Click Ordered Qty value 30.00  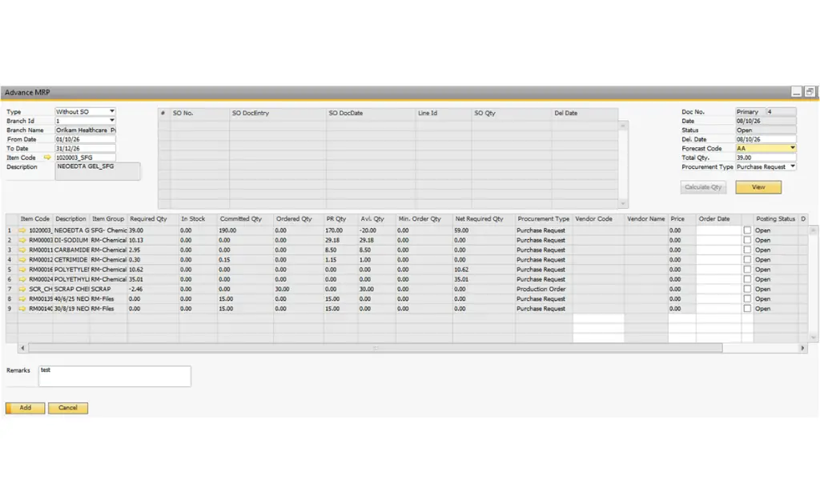pyautogui.click(x=283, y=289)
